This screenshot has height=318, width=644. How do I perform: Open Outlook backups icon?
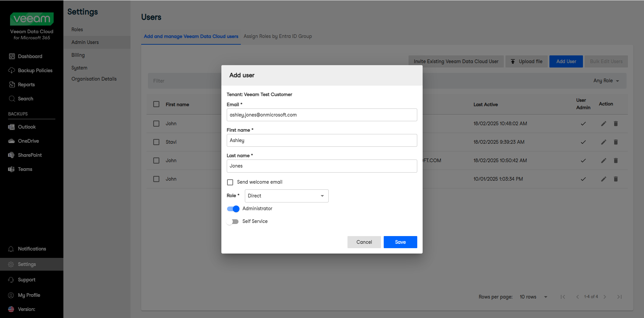[x=11, y=127]
